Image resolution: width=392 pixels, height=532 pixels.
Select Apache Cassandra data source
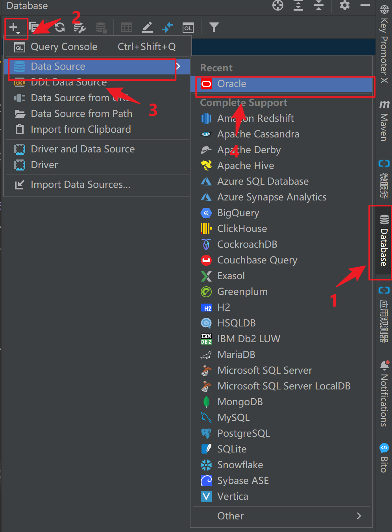coord(281,134)
